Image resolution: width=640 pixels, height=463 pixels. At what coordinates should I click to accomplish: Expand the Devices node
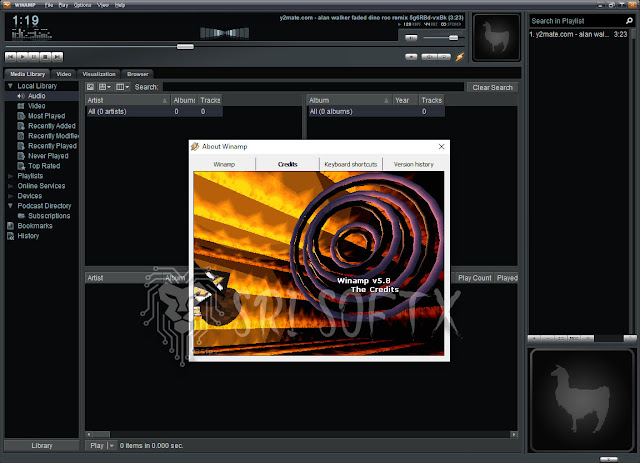point(10,196)
